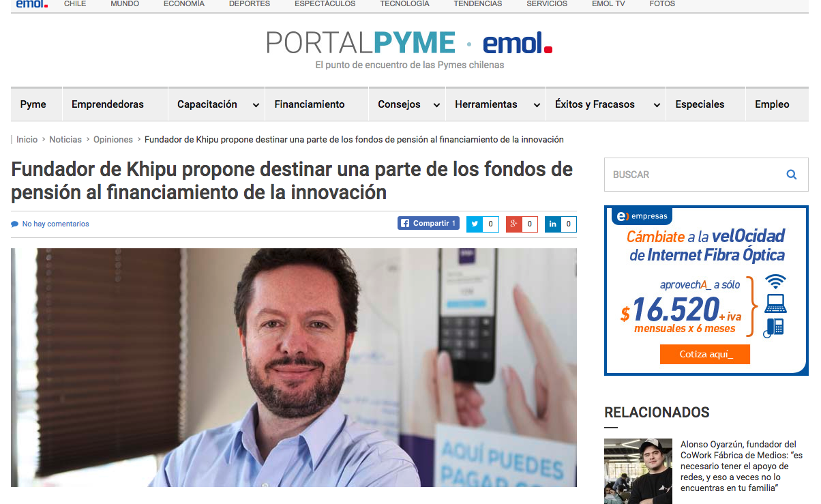Share article via Twitter bird icon
This screenshot has width=821, height=504.
click(475, 224)
